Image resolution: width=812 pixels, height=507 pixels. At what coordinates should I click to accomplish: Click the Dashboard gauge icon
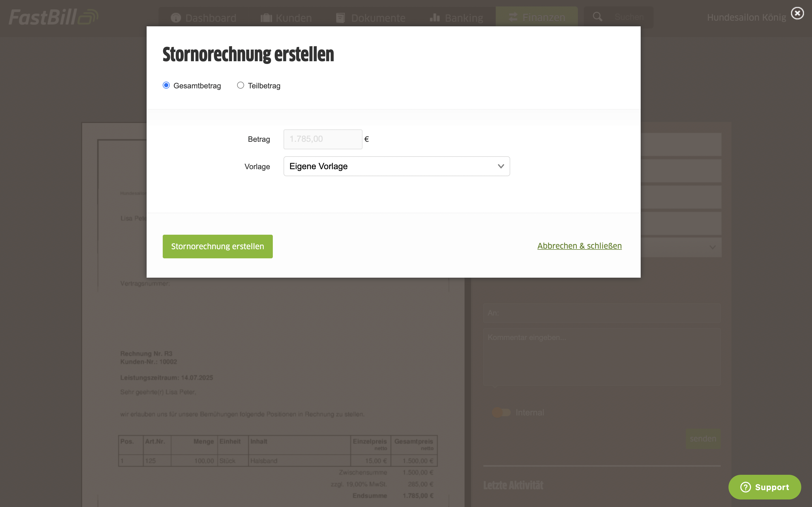tap(176, 17)
